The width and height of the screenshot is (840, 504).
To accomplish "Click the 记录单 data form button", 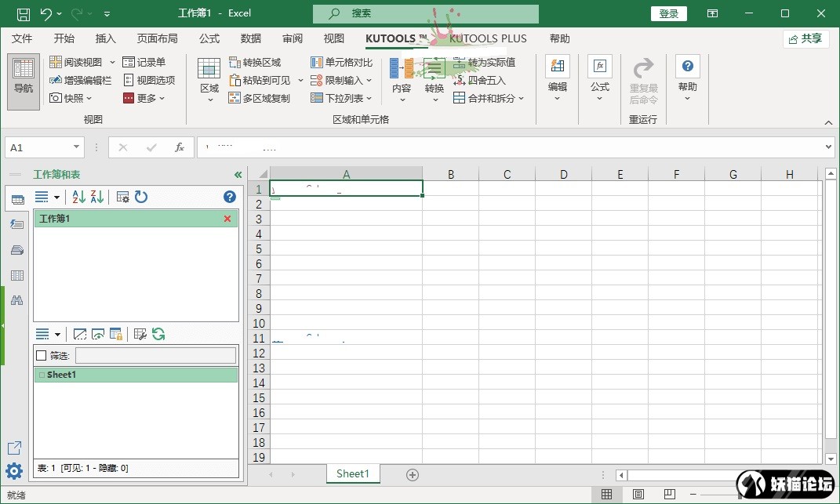I will (x=144, y=62).
